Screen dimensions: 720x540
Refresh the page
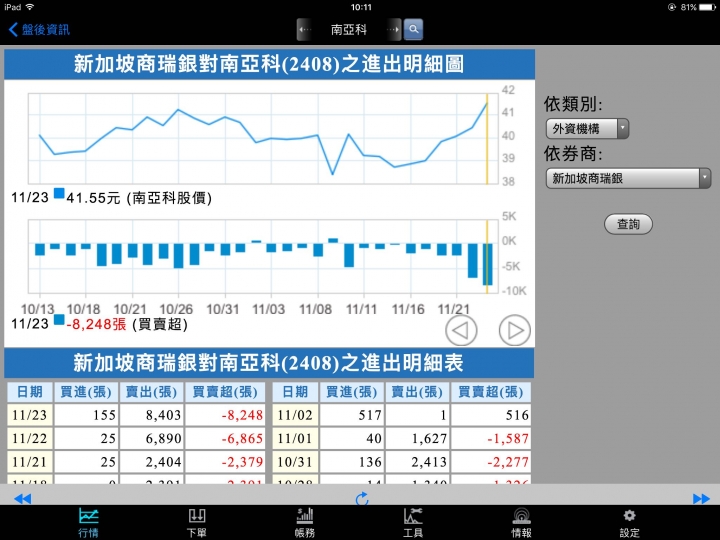(x=362, y=499)
